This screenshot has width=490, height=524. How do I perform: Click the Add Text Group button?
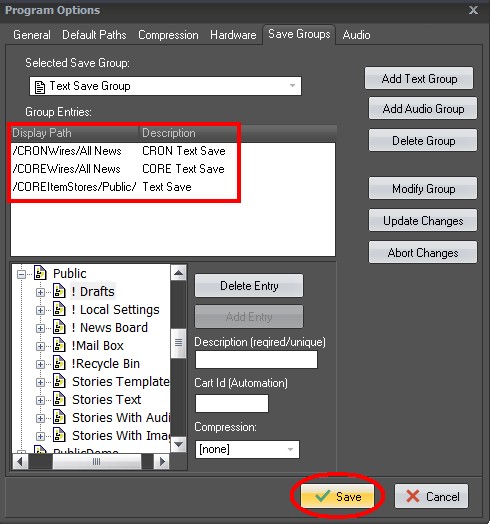point(419,79)
